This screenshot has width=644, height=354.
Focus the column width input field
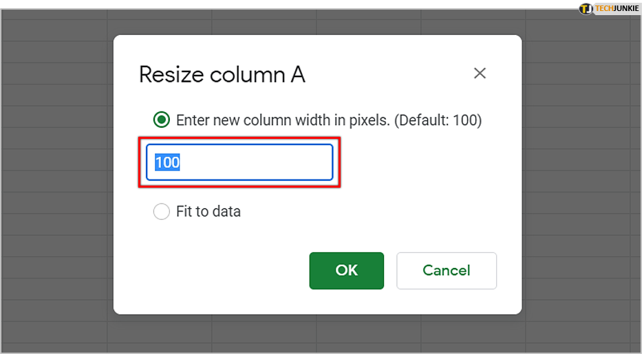click(x=239, y=162)
